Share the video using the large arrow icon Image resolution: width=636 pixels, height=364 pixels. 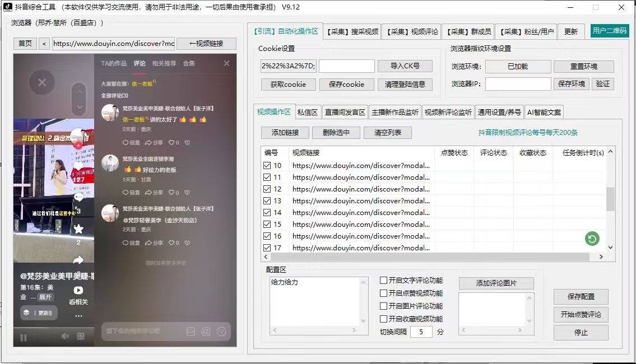coord(78,260)
